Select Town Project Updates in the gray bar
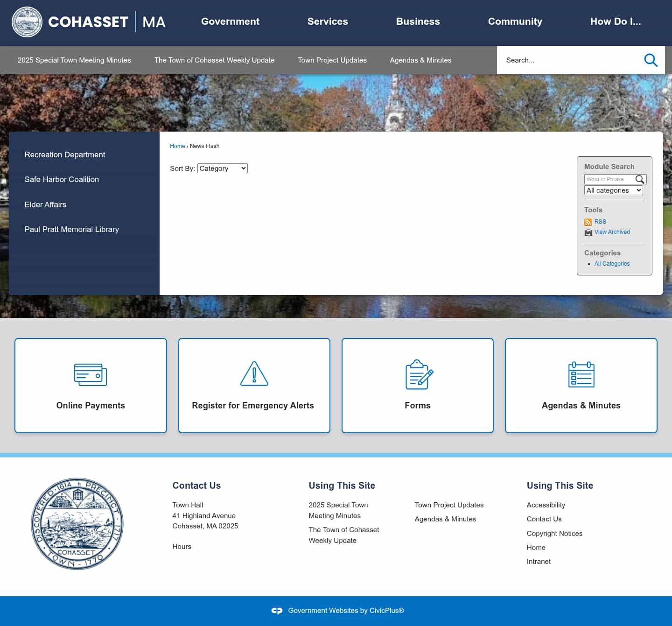 (332, 60)
